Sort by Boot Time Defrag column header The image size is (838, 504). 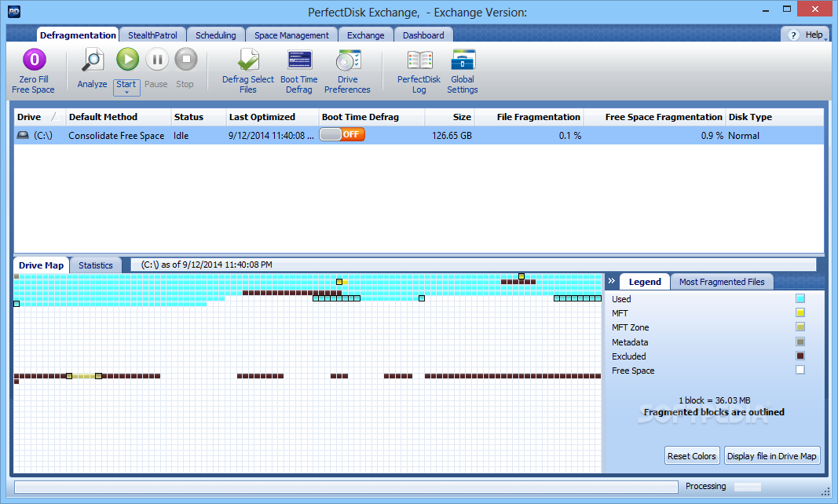coord(371,117)
